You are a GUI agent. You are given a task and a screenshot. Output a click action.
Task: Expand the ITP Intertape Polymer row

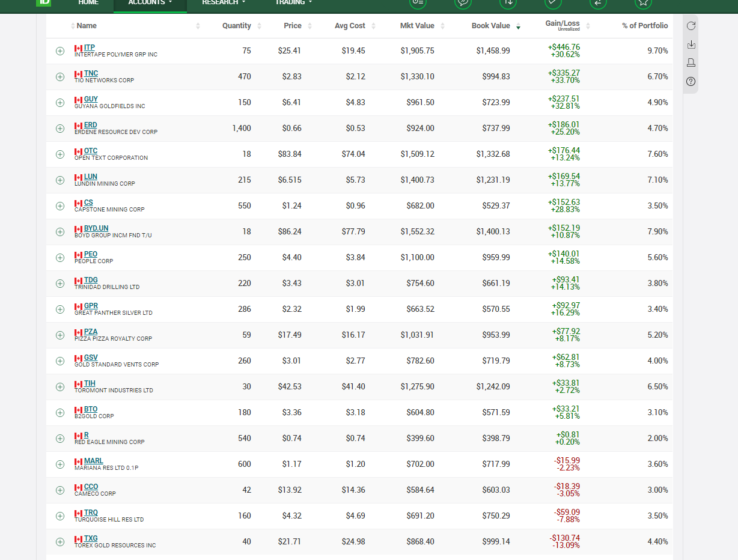pos(60,51)
